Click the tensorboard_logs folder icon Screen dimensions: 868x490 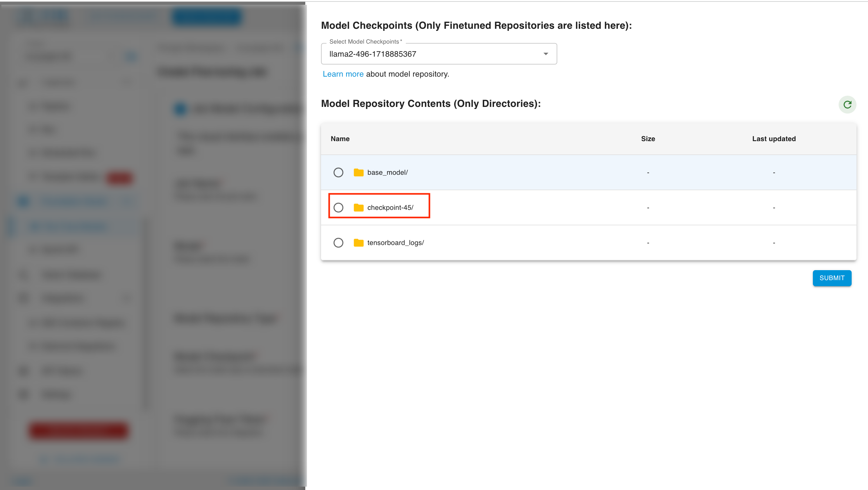point(359,243)
